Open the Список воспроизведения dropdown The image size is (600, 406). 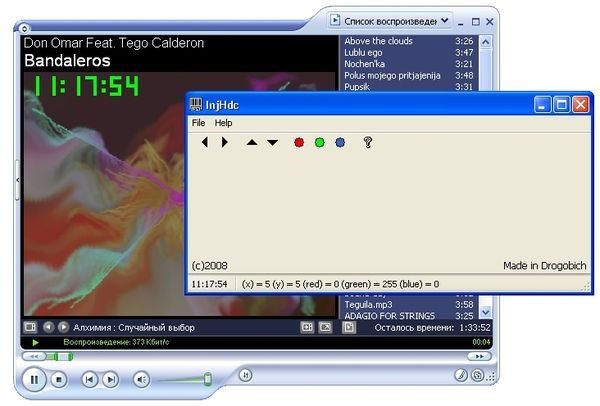pyautogui.click(x=444, y=21)
